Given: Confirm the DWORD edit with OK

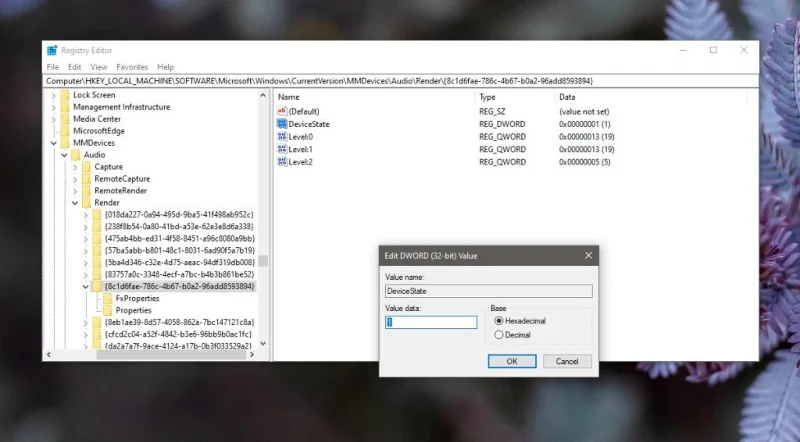Looking at the screenshot, I should [512, 361].
